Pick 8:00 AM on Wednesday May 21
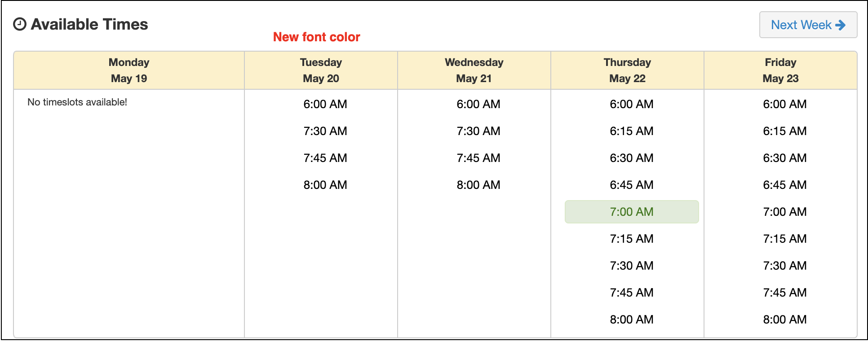 pyautogui.click(x=478, y=185)
